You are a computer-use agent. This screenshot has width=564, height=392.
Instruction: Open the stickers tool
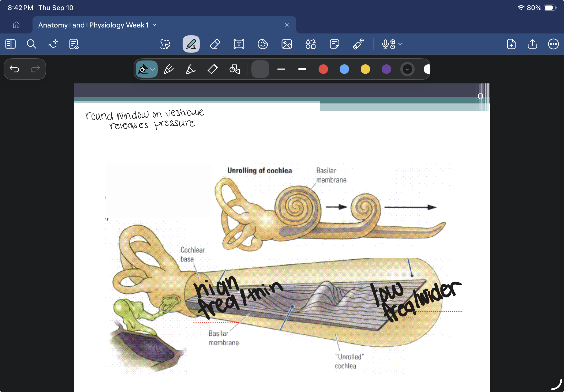(x=263, y=44)
